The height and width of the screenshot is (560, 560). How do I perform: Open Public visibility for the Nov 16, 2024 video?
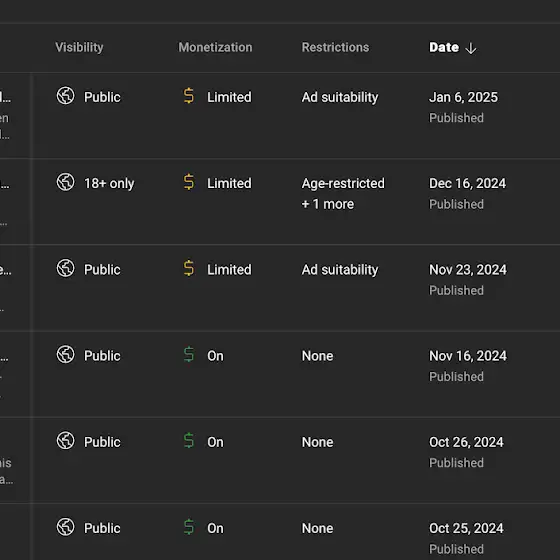[x=102, y=356]
